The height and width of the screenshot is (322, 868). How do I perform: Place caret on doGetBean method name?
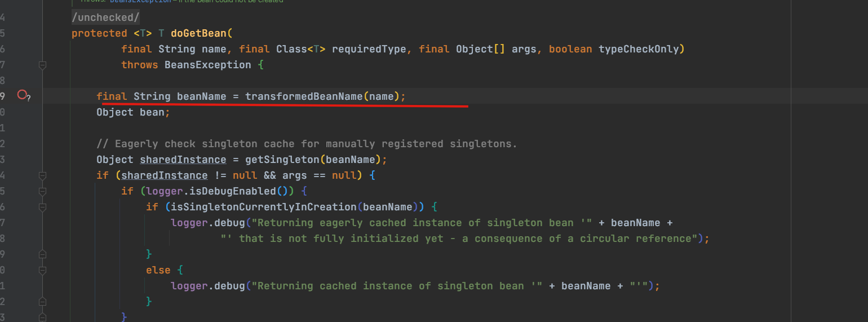pyautogui.click(x=198, y=33)
